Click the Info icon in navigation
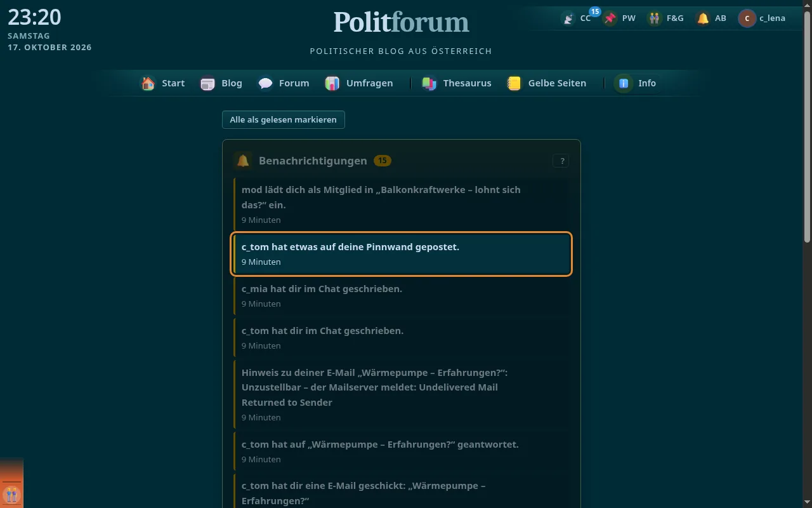This screenshot has width=812, height=508. (624, 83)
